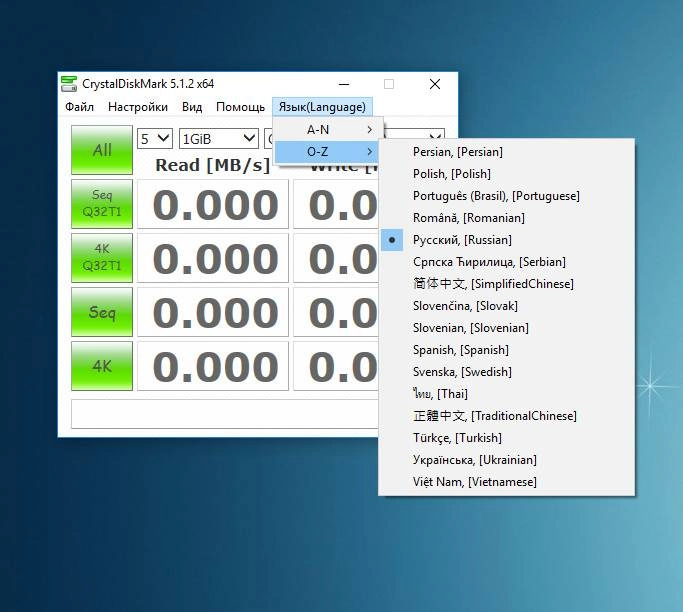The image size is (683, 612).
Task: Choose Português (Brasil) language
Action: (x=506, y=196)
